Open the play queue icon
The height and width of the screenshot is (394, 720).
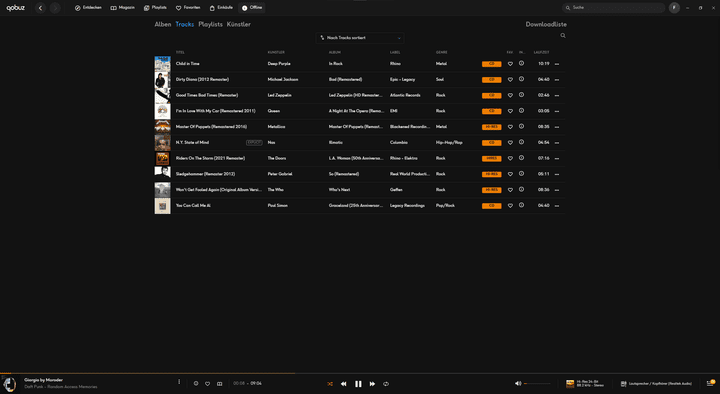[x=711, y=383]
